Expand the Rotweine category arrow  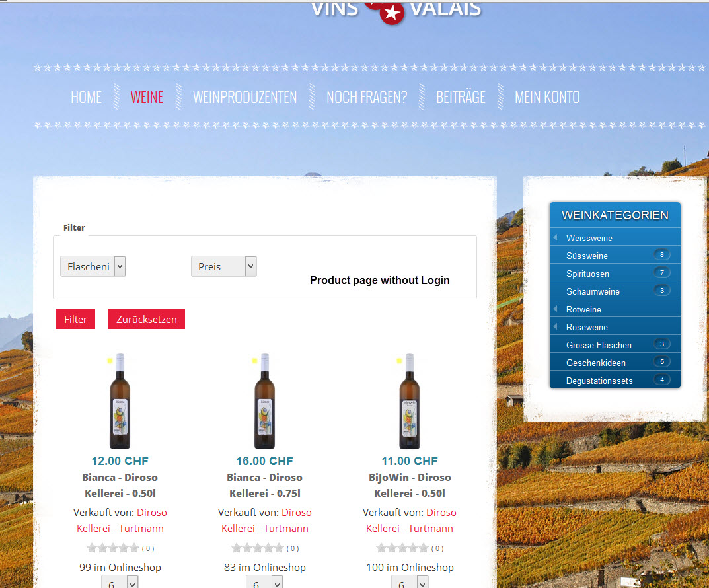(x=555, y=309)
